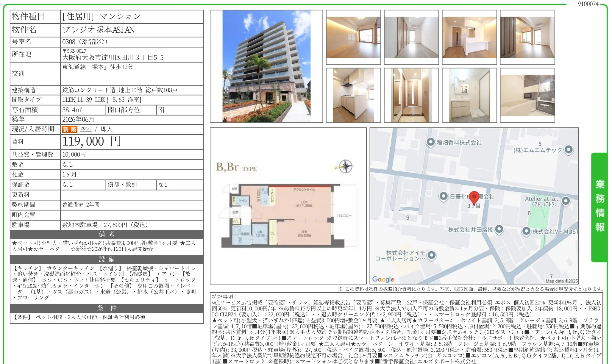Click the 株式会社アイチコーポレーション map pin
612x364 pixels.
pos(432,255)
